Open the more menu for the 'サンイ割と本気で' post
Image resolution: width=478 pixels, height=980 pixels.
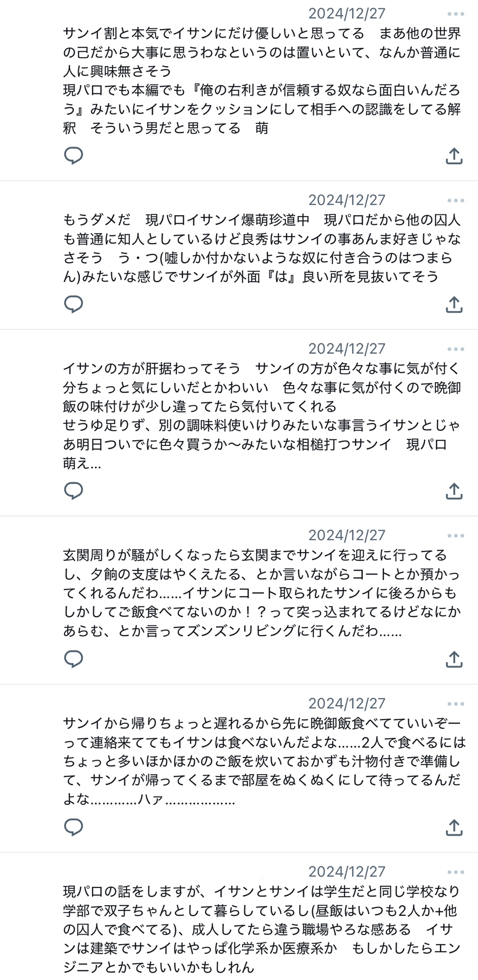pyautogui.click(x=455, y=14)
